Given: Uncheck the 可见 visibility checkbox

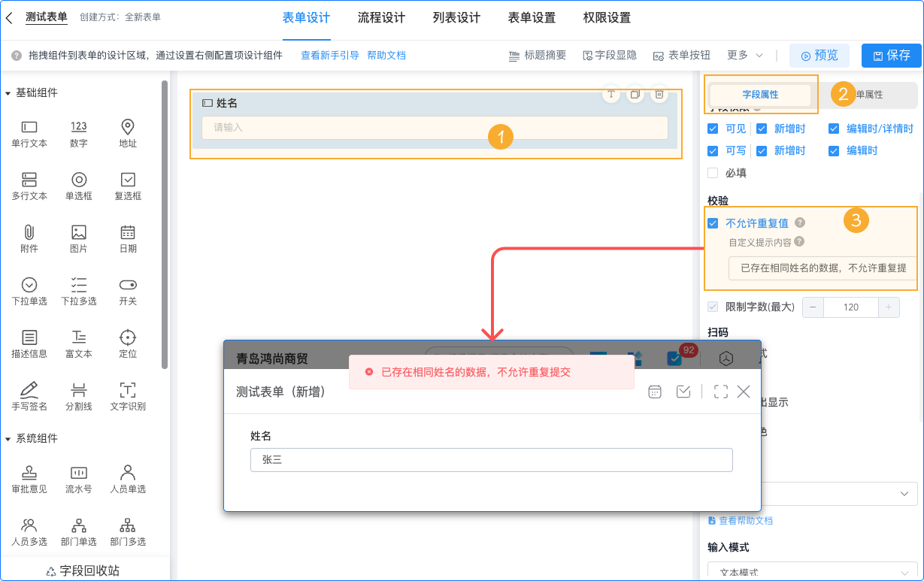Looking at the screenshot, I should point(711,129).
